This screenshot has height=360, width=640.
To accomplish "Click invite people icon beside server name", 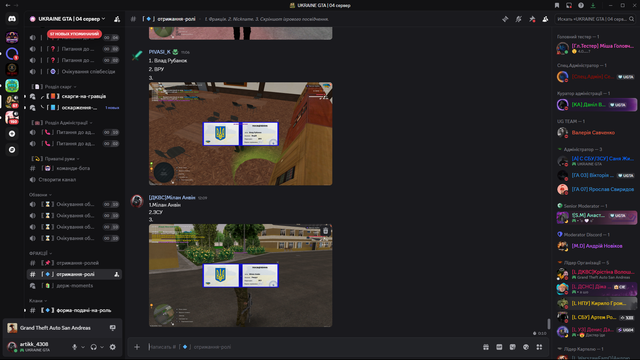I will [117, 19].
